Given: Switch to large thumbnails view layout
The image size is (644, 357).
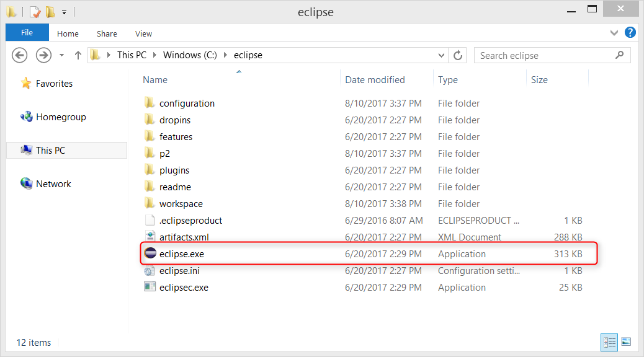Looking at the screenshot, I should point(626,342).
